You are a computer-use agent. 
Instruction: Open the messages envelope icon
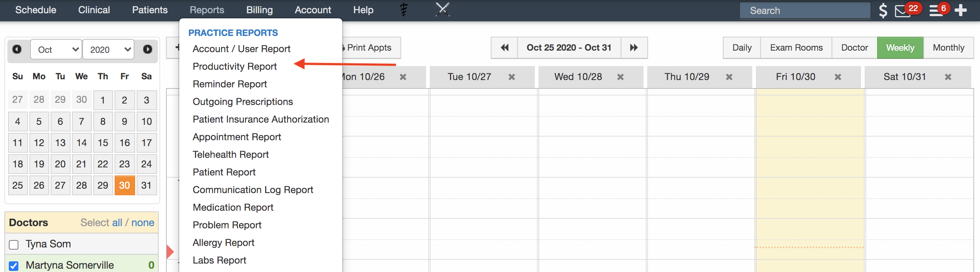(902, 11)
